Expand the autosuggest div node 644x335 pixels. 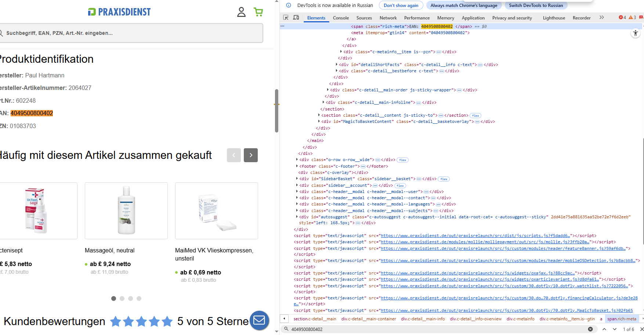click(x=297, y=217)
